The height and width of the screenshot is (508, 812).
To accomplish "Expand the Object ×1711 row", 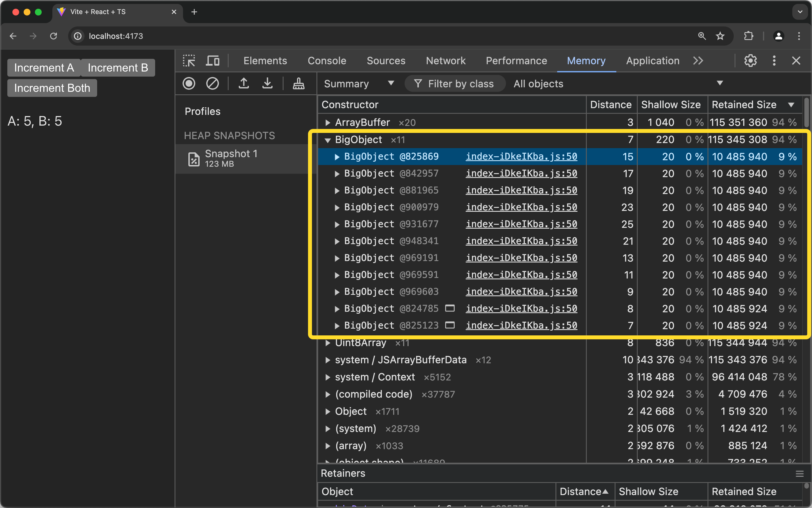I will pos(327,412).
